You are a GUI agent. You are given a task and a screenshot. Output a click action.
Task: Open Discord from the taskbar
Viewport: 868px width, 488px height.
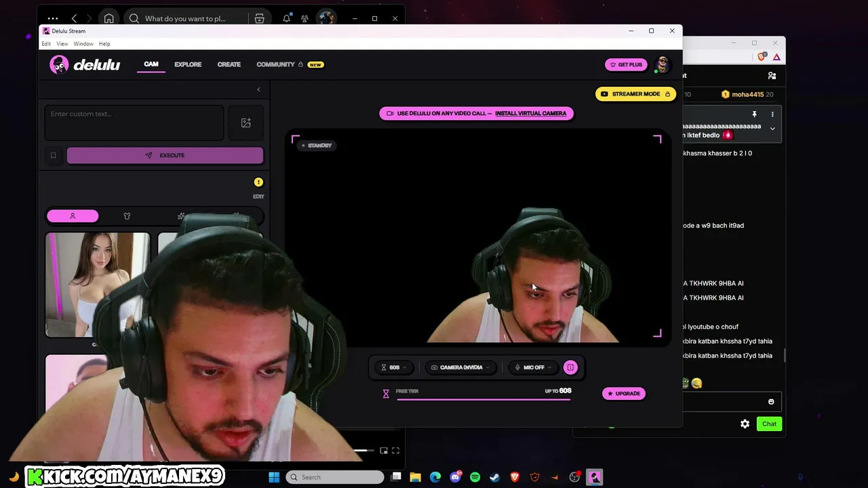tap(455, 477)
